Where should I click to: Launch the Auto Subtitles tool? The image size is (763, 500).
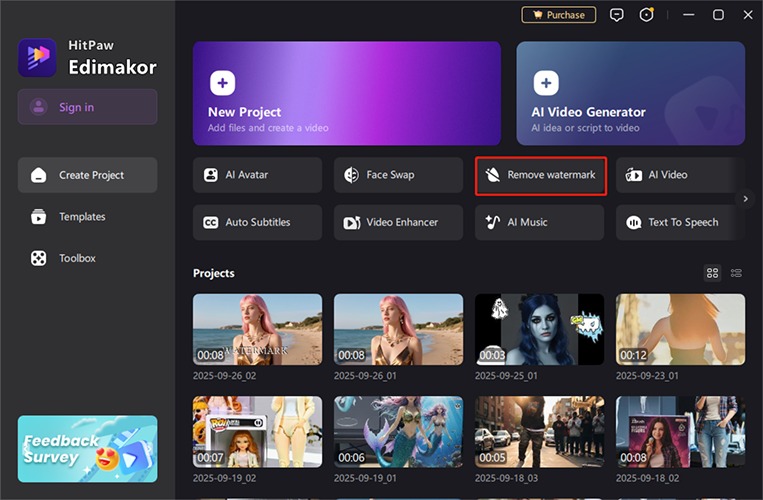coord(258,222)
